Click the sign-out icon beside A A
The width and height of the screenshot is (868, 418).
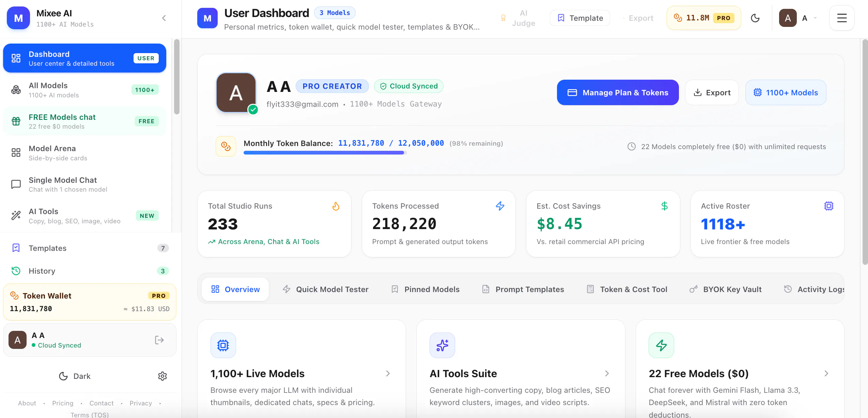click(x=159, y=340)
